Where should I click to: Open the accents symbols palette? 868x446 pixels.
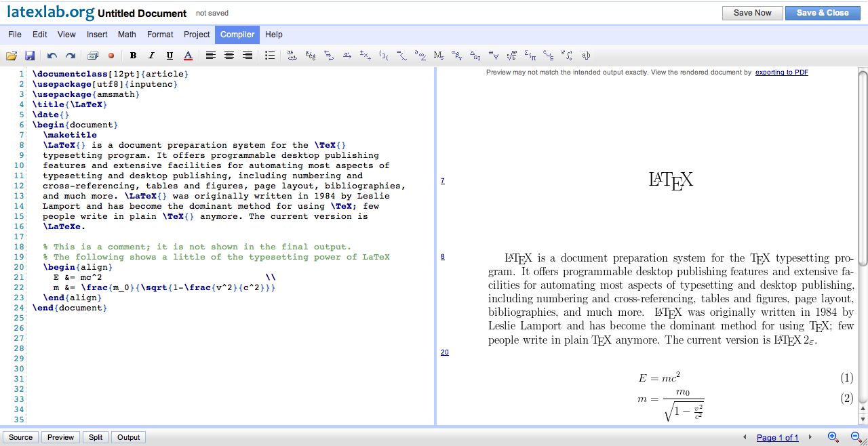311,56
